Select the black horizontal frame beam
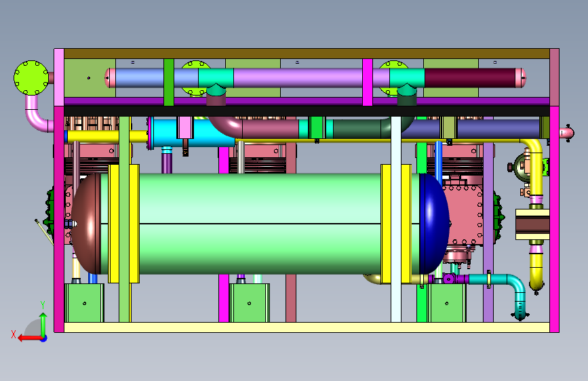 [x=307, y=111]
